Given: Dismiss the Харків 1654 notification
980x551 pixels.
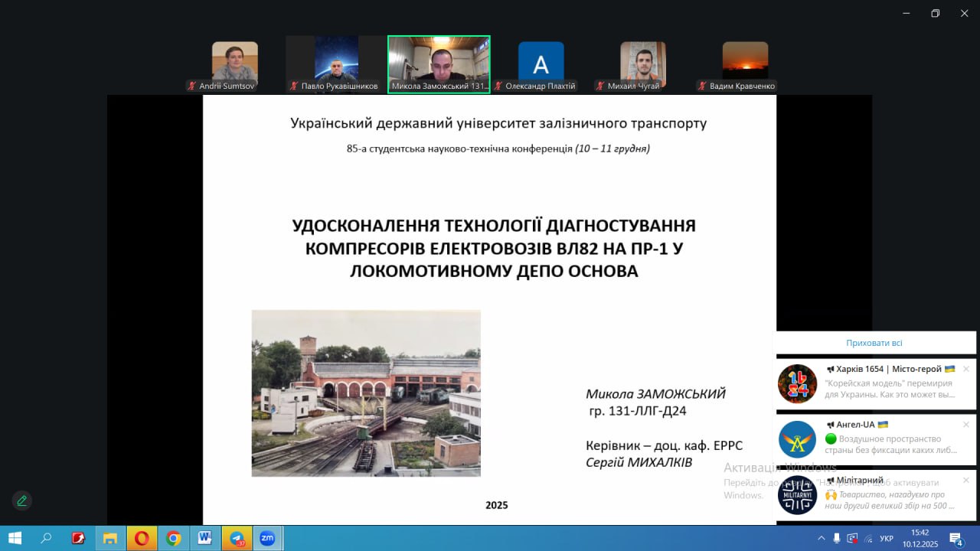Looking at the screenshot, I should pos(965,369).
